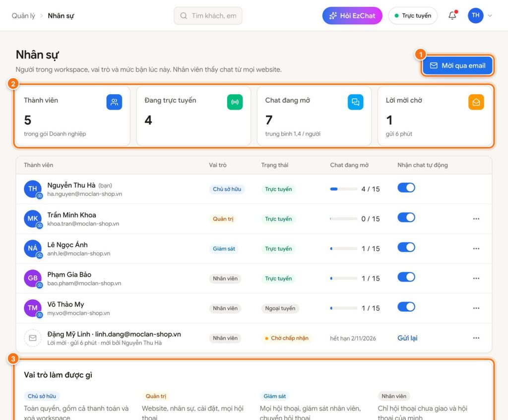The height and width of the screenshot is (420, 508).
Task: Click Lê Ngọc Ánh's 1 / 15 load bar
Action: click(343, 249)
